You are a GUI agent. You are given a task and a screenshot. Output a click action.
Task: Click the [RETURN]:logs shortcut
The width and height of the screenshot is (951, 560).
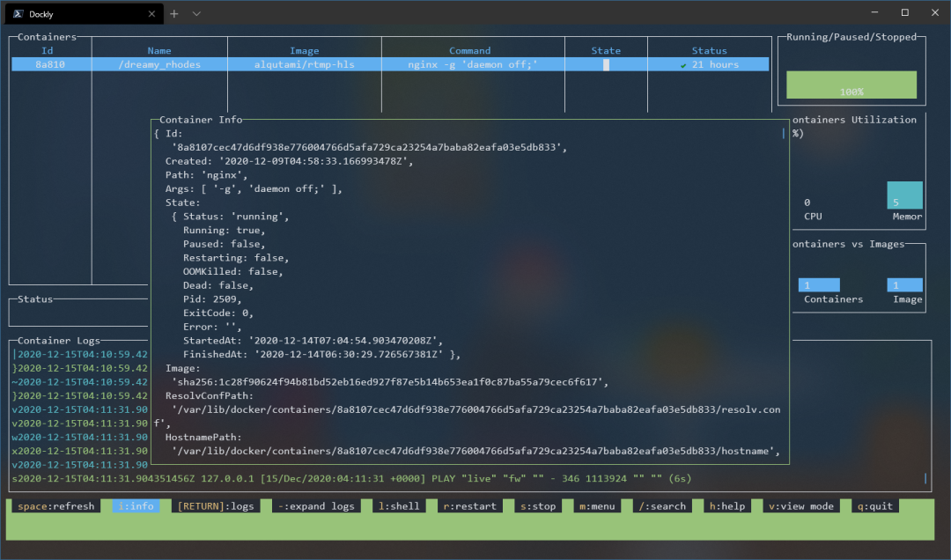[x=216, y=506]
